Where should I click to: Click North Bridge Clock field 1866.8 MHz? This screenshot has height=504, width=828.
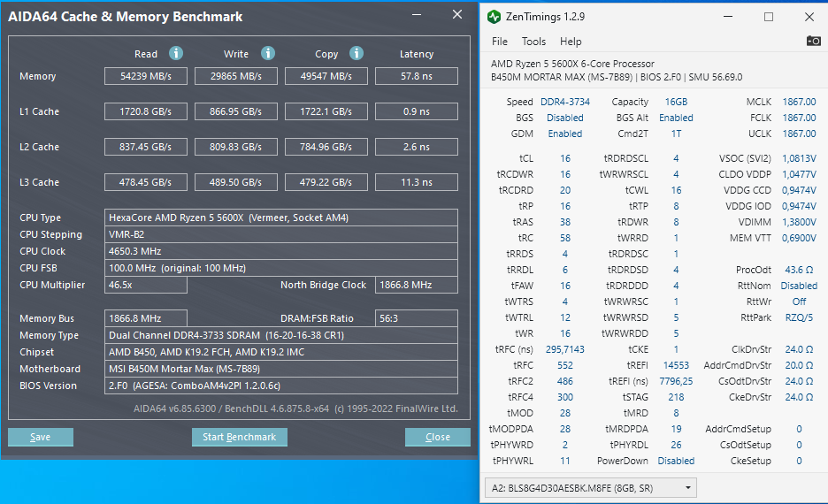tap(417, 285)
